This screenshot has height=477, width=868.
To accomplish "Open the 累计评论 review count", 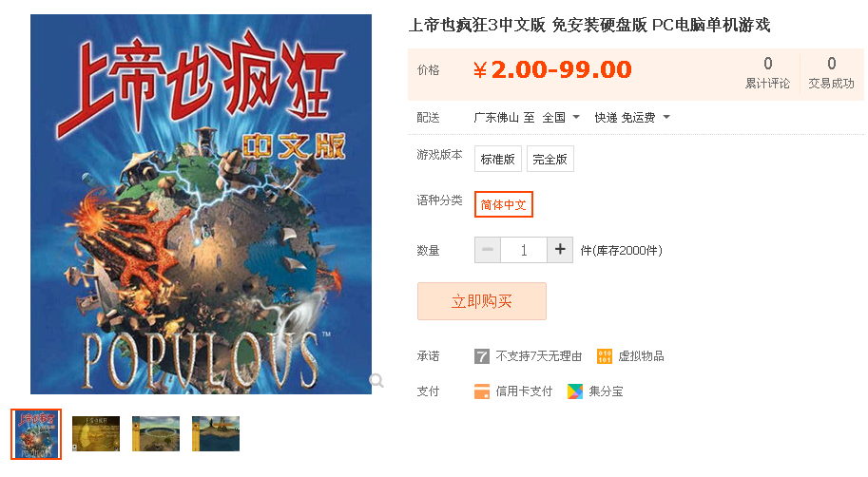I will [767, 73].
